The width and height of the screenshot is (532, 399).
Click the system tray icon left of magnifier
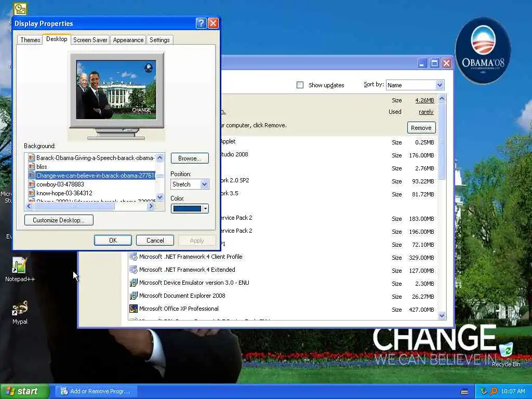[x=484, y=391]
